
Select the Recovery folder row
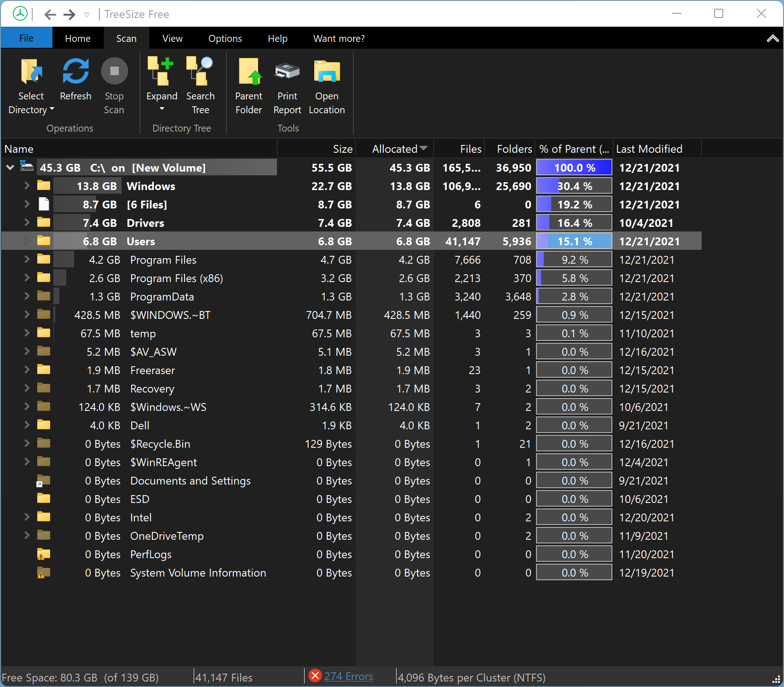[x=352, y=388]
